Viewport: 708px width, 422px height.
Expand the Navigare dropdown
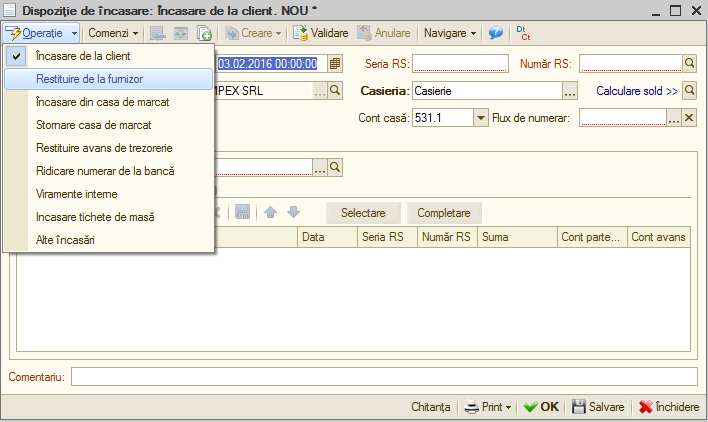(x=450, y=33)
